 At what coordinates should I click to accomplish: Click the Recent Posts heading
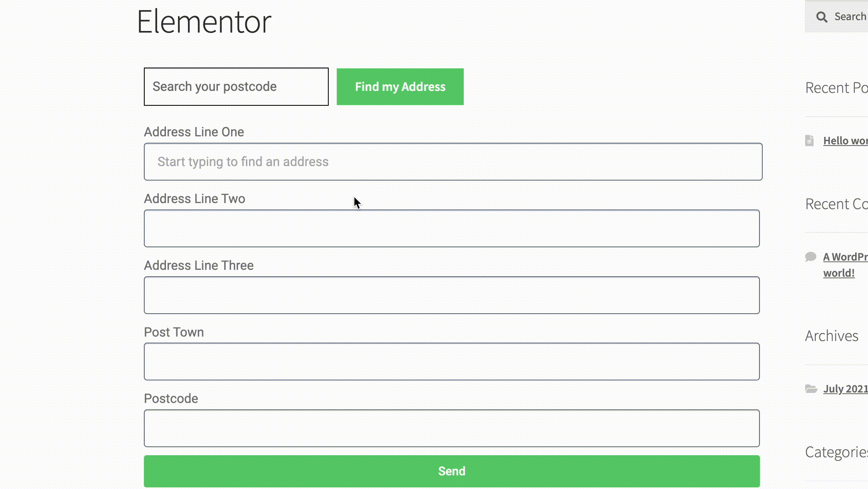pyautogui.click(x=836, y=88)
